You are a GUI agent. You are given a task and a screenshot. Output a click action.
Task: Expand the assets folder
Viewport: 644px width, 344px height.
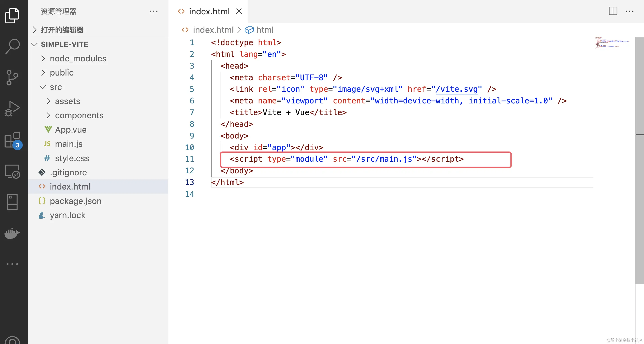click(98, 101)
